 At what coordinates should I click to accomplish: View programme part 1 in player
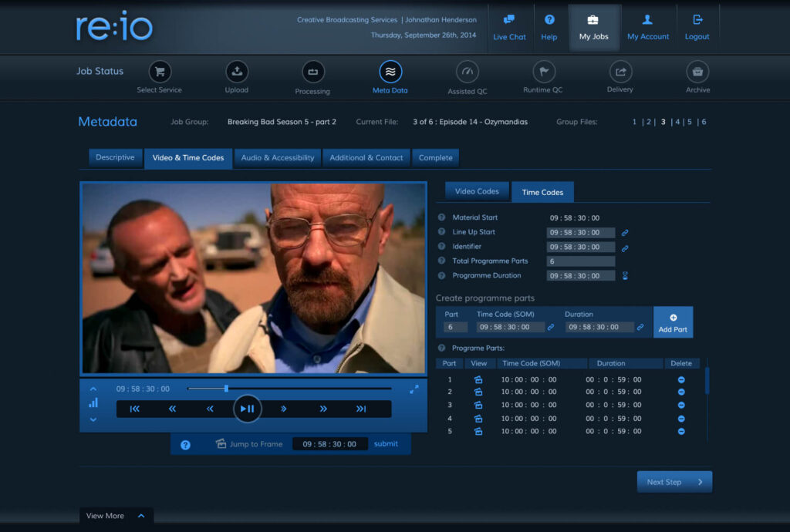(478, 379)
